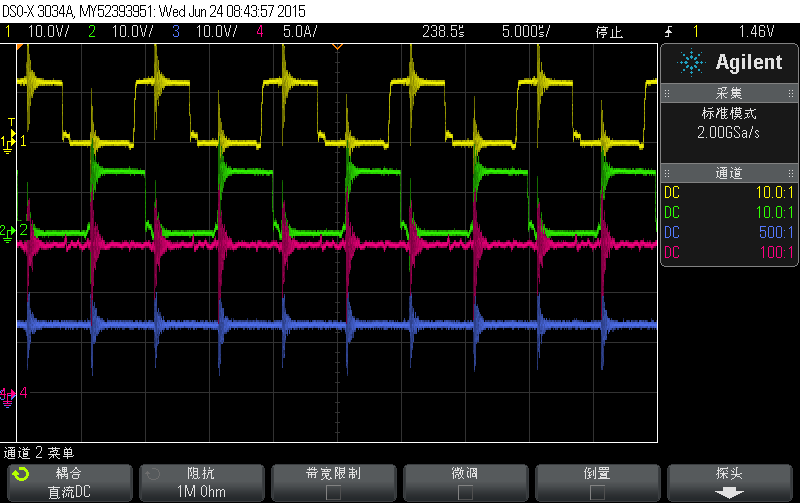Click channel 1 10.0V/ scale readout
800x503 pixels.
tap(48, 32)
